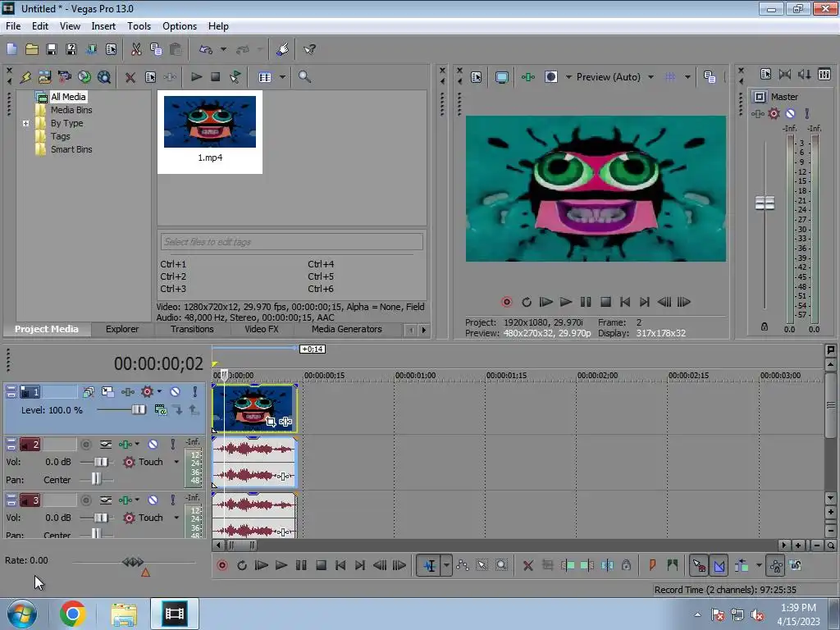This screenshot has height=630, width=840.
Task: Create a new project via toolbar icon
Action: coord(11,49)
